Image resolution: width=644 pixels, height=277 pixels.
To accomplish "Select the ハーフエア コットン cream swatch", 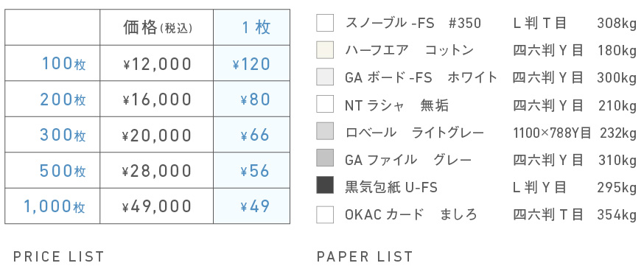I will tap(325, 50).
